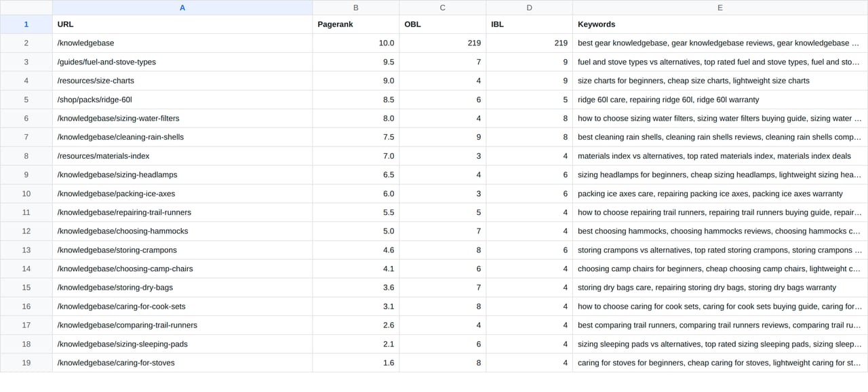This screenshot has height=392, width=868.
Task: Click Pagerank value 6.5
Action: pos(356,175)
